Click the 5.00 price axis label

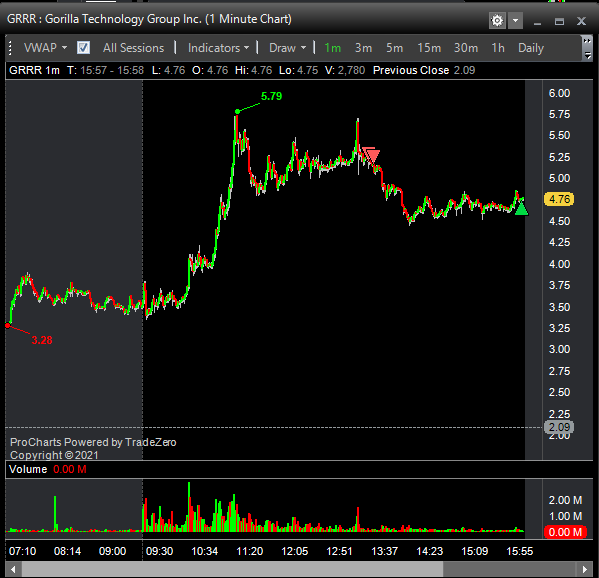tap(559, 178)
